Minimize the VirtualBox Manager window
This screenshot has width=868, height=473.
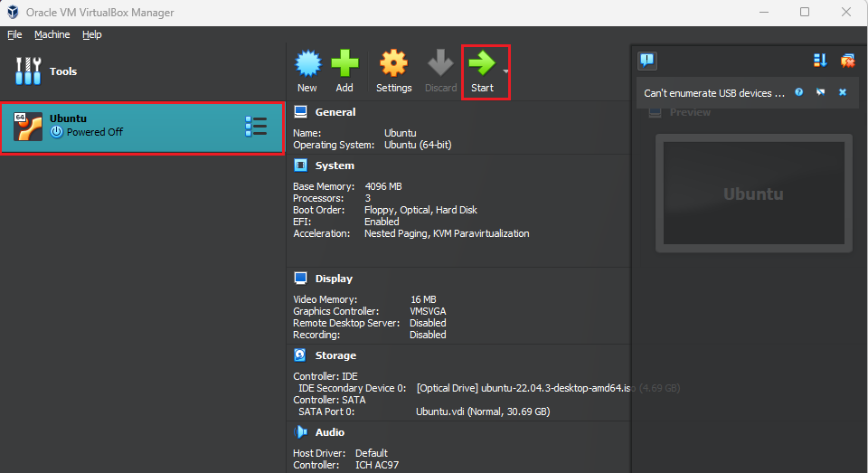click(764, 12)
